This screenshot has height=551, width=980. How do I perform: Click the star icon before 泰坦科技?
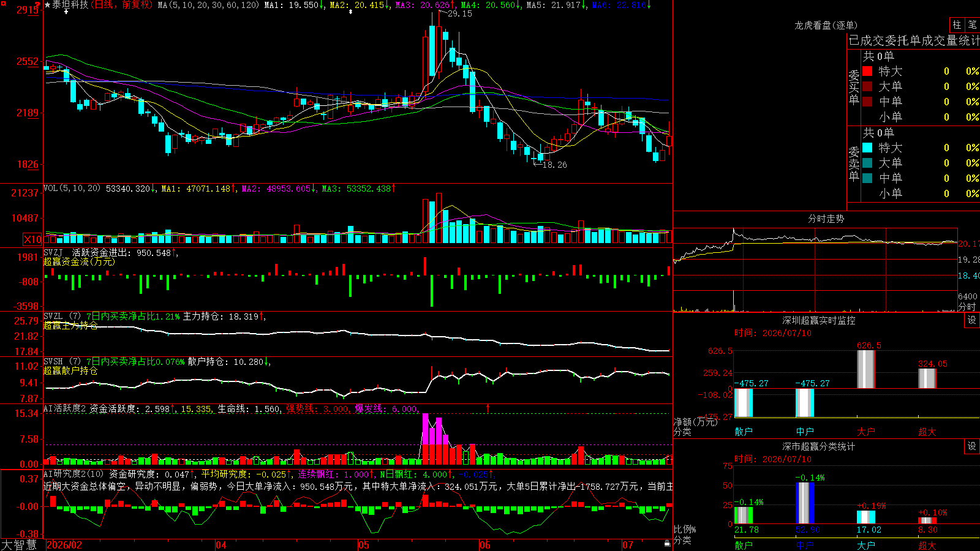click(x=47, y=5)
